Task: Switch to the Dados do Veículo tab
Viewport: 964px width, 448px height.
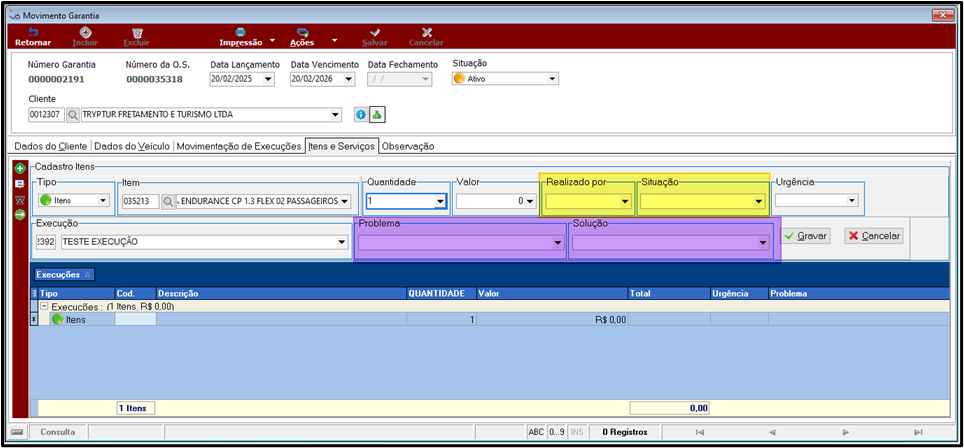Action: (x=132, y=146)
